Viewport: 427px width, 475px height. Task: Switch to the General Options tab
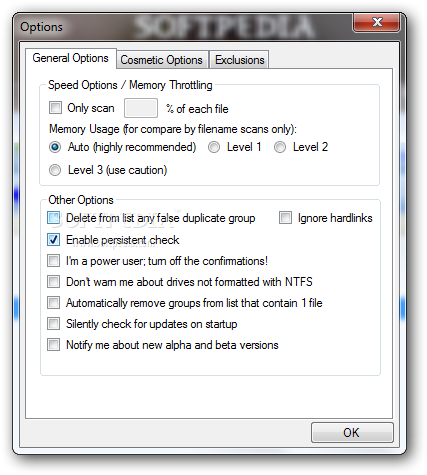click(x=71, y=58)
